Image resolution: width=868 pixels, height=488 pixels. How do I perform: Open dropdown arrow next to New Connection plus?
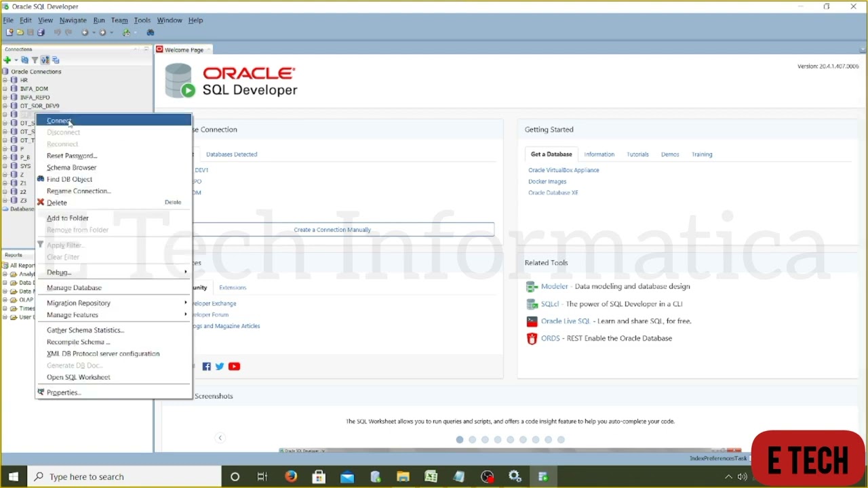16,60
